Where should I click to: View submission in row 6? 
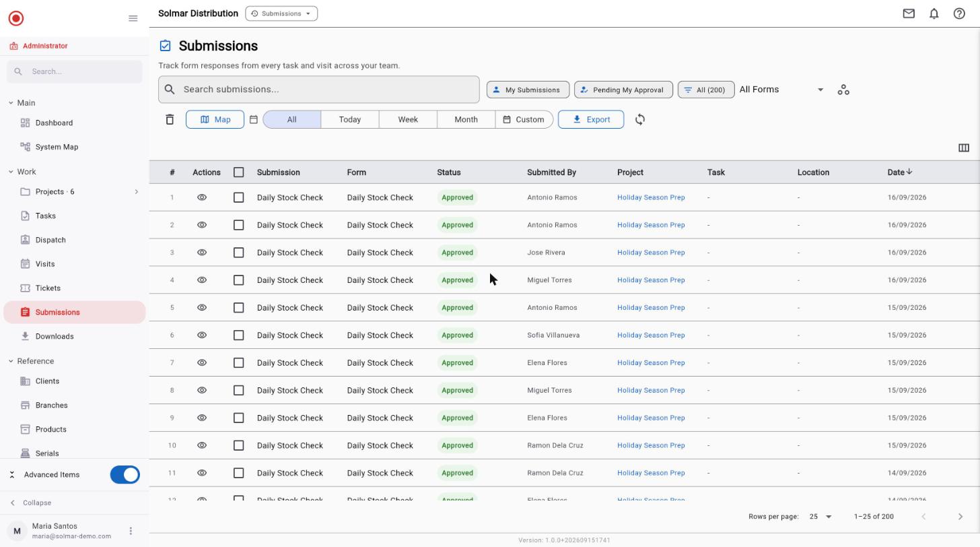[x=202, y=335]
